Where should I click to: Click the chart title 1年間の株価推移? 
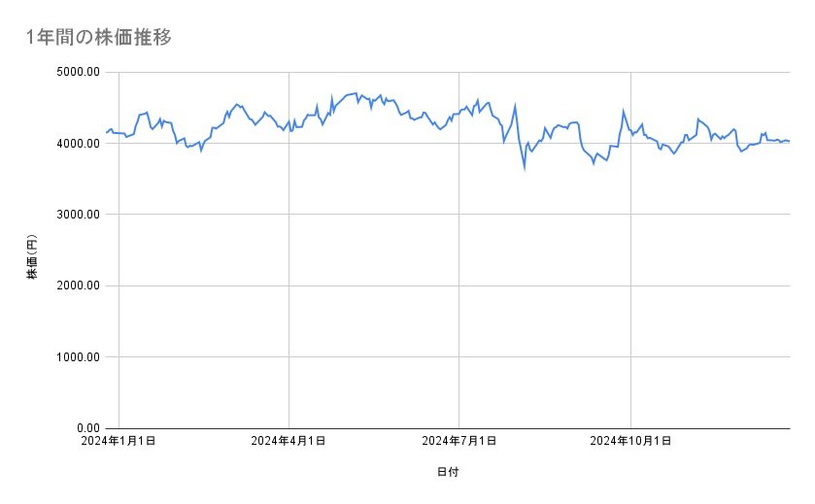[x=100, y=38]
